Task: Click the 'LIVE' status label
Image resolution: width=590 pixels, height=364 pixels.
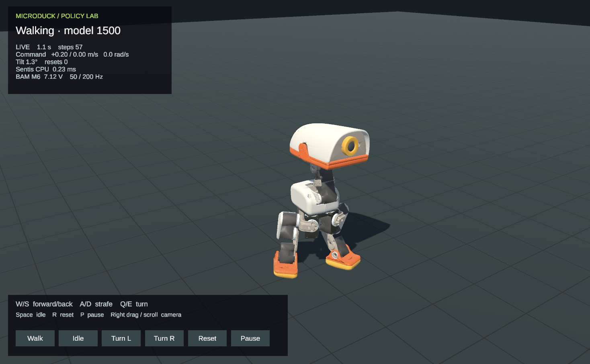Action: coord(23,47)
